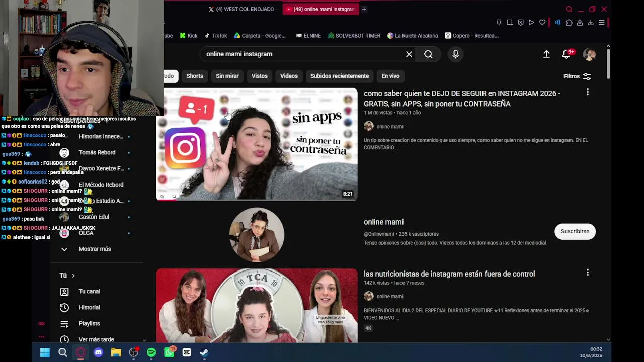Click the send/flow arrow icon in toolbar
The height and width of the screenshot is (362, 644).
(x=531, y=23)
